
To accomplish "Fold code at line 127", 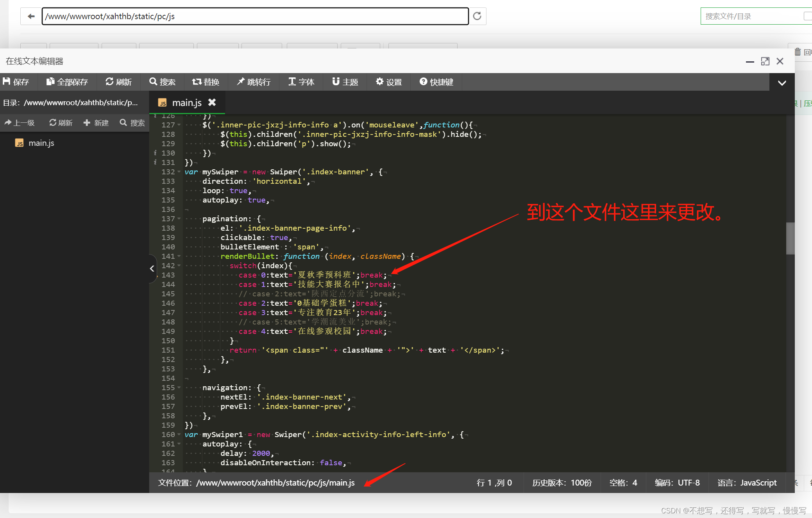I will pyautogui.click(x=179, y=125).
